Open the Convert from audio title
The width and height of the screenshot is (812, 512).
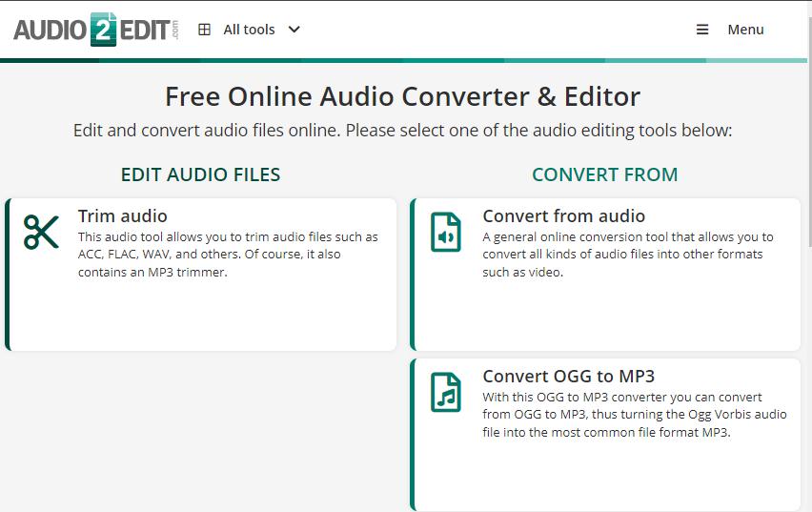click(564, 216)
